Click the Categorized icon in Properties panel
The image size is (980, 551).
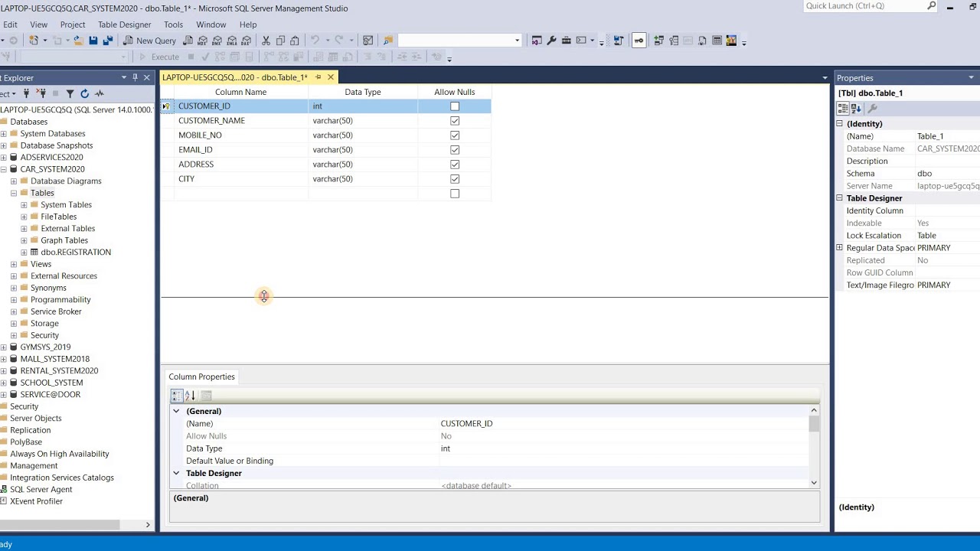pyautogui.click(x=843, y=109)
